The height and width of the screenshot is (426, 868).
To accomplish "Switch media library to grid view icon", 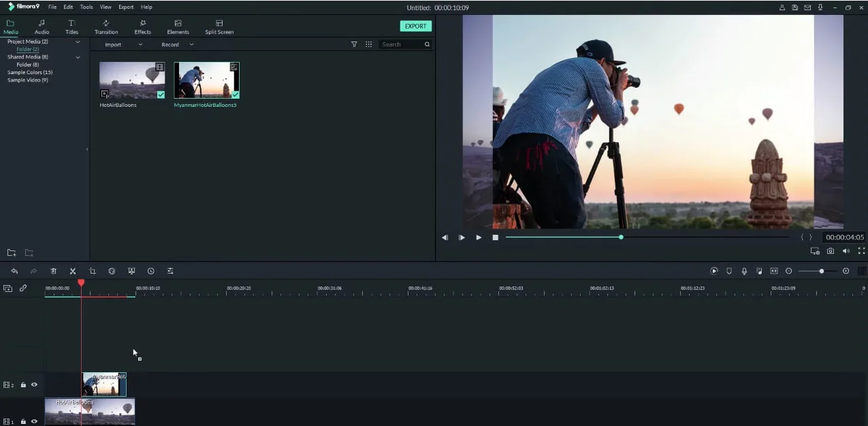I will (x=369, y=44).
